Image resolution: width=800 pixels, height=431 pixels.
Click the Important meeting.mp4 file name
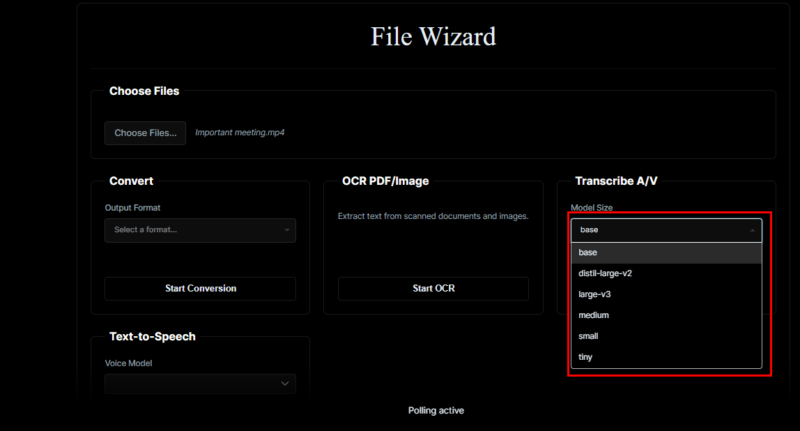click(240, 133)
